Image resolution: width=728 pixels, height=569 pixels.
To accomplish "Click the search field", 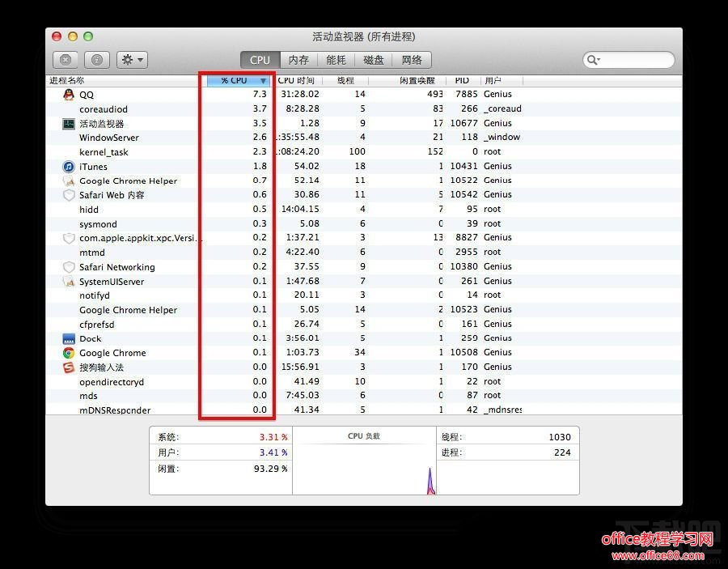I will pyautogui.click(x=629, y=59).
